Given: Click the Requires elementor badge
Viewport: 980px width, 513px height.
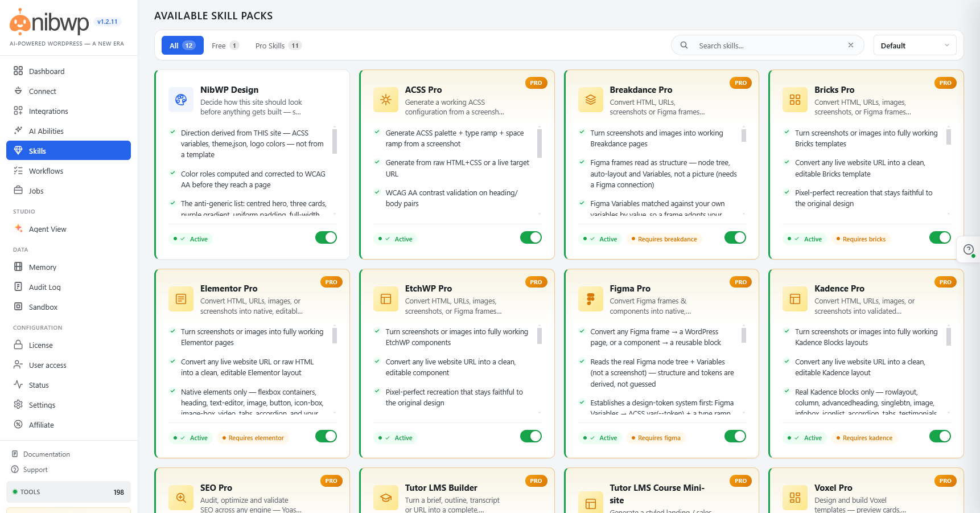Looking at the screenshot, I should pyautogui.click(x=253, y=438).
